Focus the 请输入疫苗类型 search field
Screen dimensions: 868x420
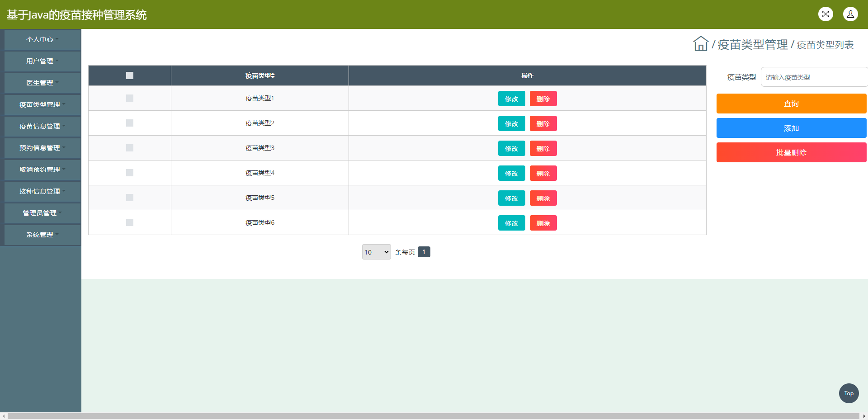(814, 77)
